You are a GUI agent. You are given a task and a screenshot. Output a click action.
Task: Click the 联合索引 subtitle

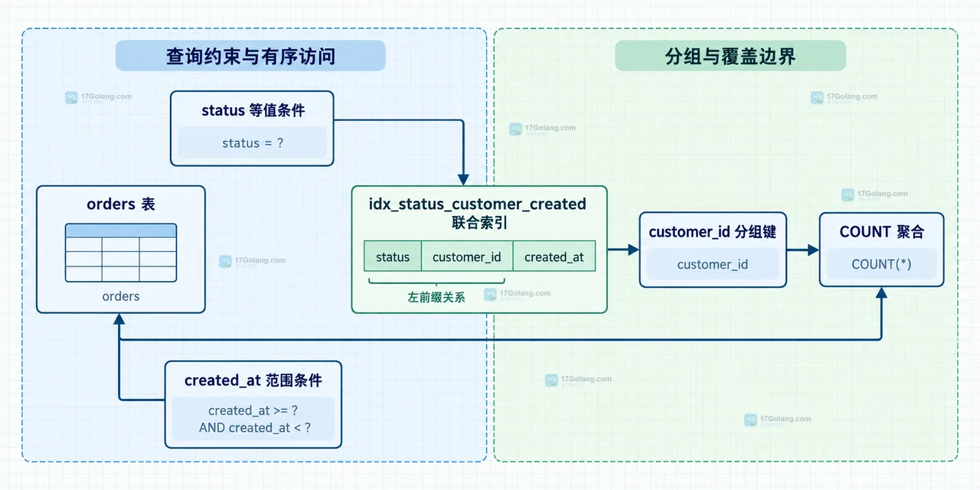pyautogui.click(x=479, y=223)
